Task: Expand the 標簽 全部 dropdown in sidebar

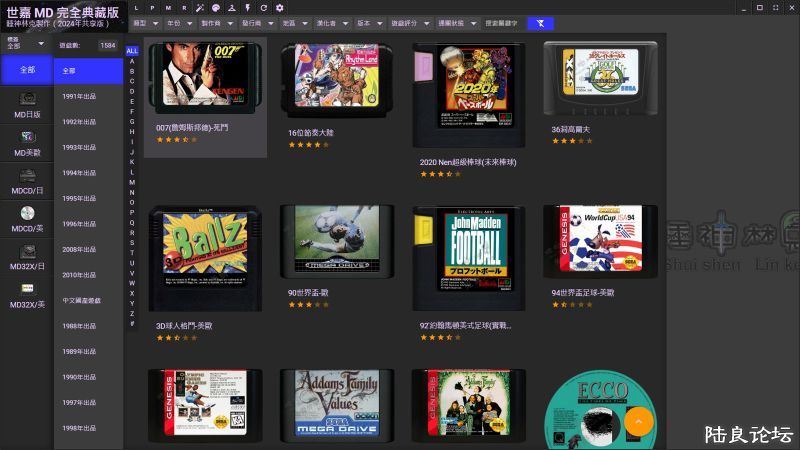Action: 26,44
